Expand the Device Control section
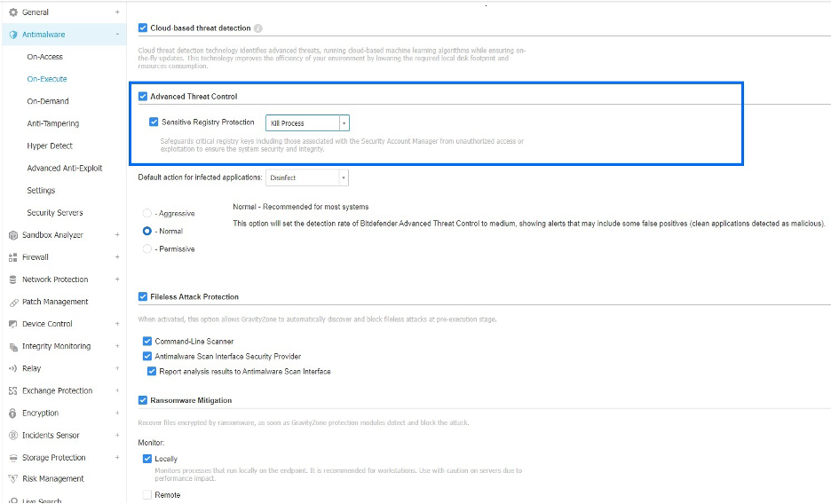The height and width of the screenshot is (504, 831). point(117,324)
